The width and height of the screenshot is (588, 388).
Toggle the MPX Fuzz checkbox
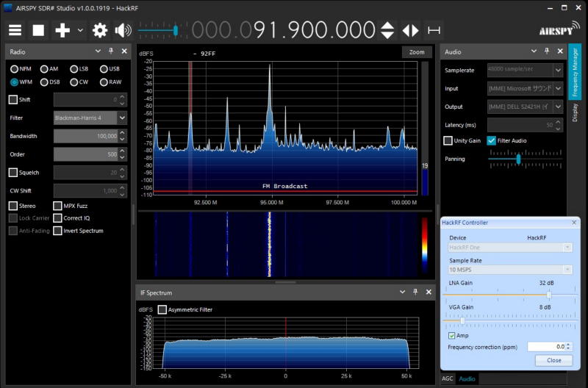pyautogui.click(x=57, y=206)
